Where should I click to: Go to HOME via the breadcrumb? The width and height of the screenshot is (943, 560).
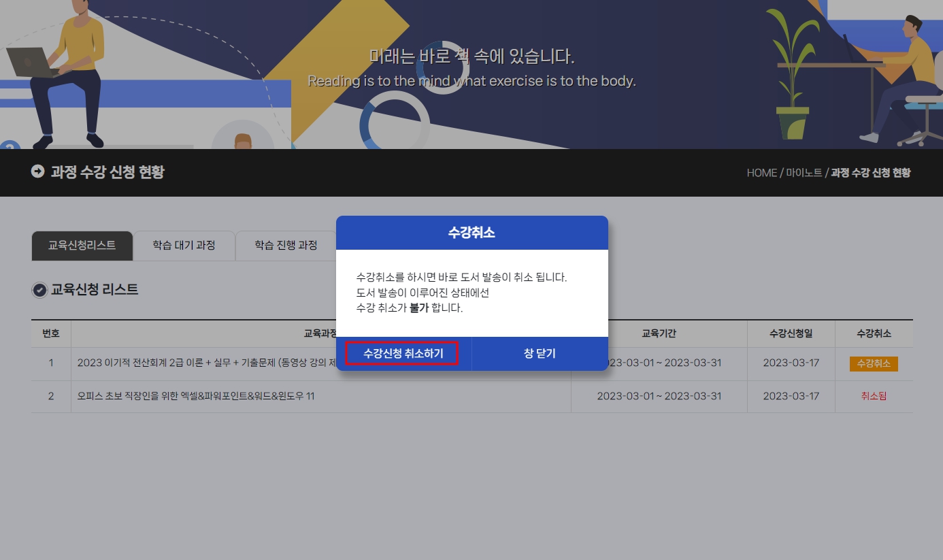click(x=761, y=173)
